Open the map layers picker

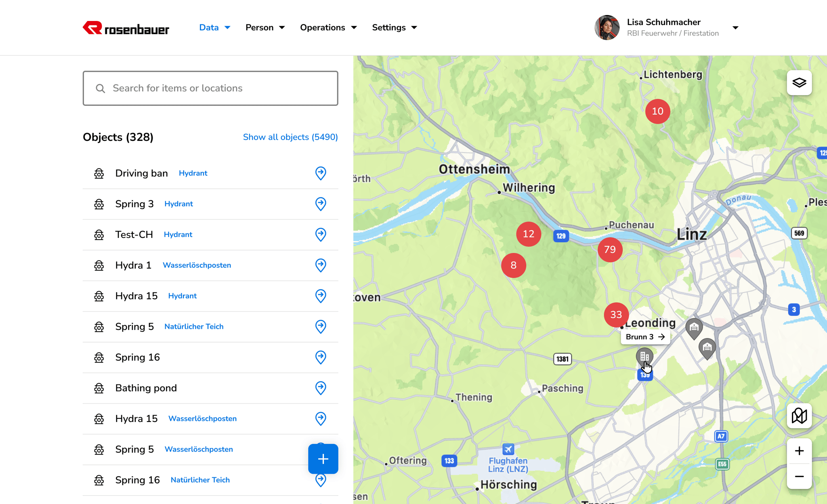pos(799,82)
